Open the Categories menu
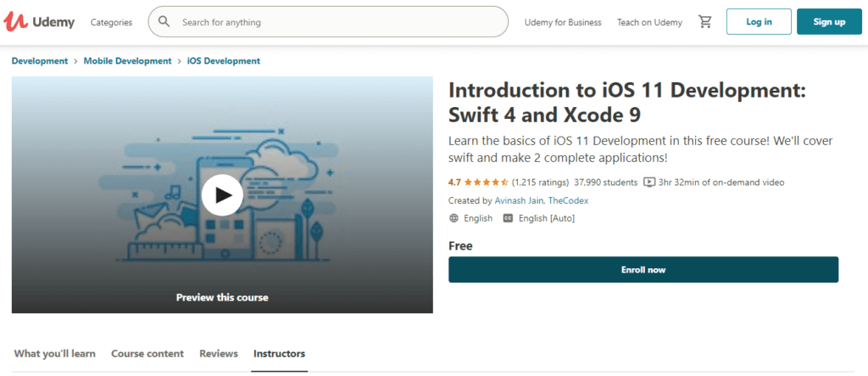 [111, 22]
